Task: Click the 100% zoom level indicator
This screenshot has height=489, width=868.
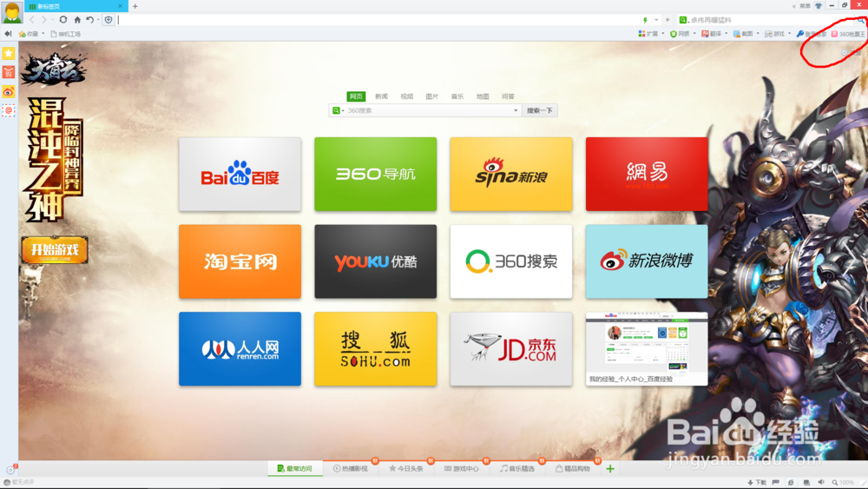Action: pyautogui.click(x=843, y=482)
